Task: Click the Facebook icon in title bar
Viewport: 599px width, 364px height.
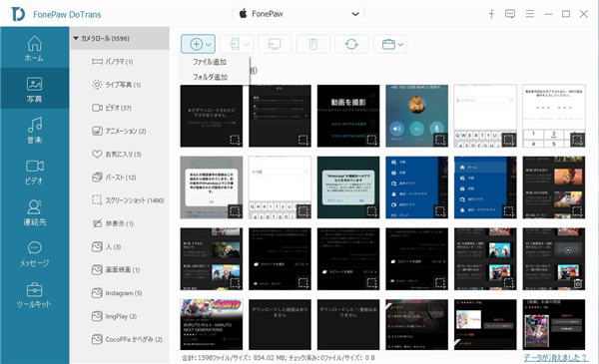Action: click(491, 14)
